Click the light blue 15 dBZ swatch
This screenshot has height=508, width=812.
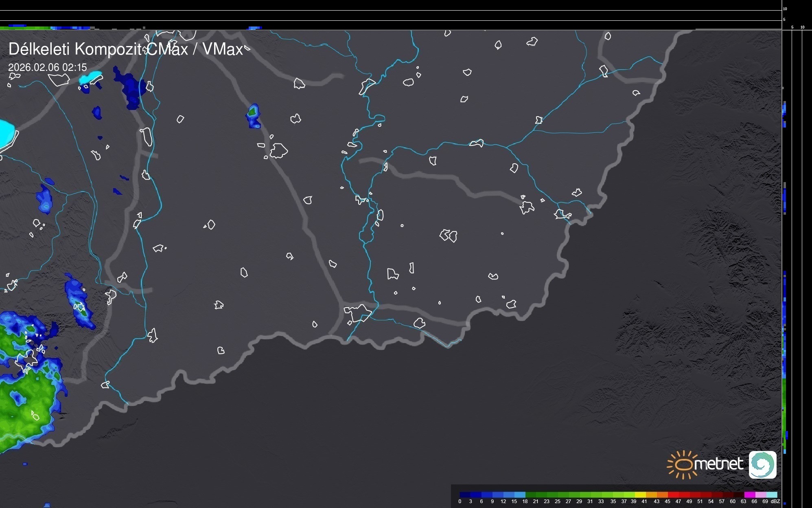520,495
